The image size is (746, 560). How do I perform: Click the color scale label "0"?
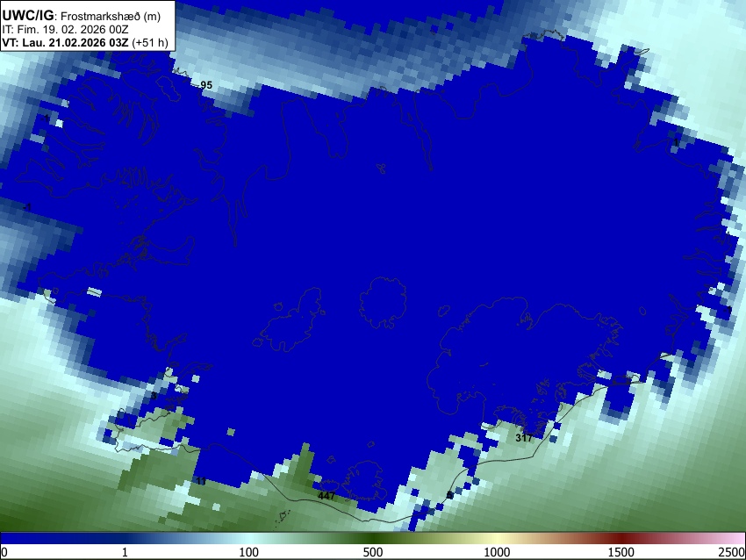coord(4,552)
